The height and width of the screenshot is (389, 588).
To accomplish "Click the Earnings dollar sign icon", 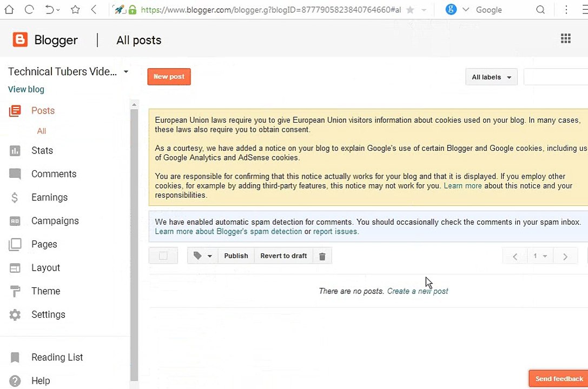I will pyautogui.click(x=15, y=197).
